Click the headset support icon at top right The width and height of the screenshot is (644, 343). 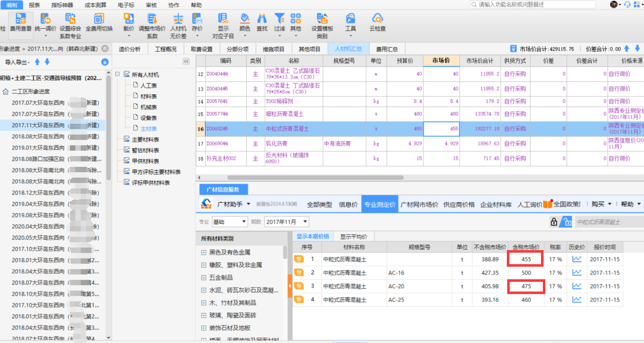click(627, 4)
